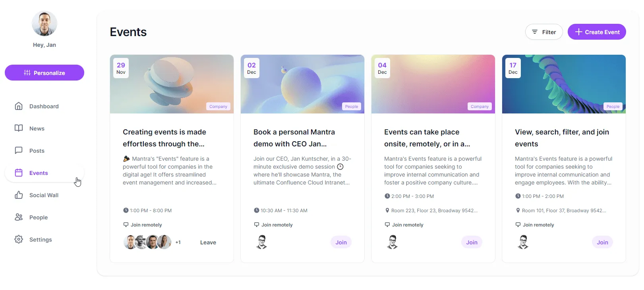Click Join remotely on 02 Dec event
Screen dimensions: 644x290
tap(277, 225)
